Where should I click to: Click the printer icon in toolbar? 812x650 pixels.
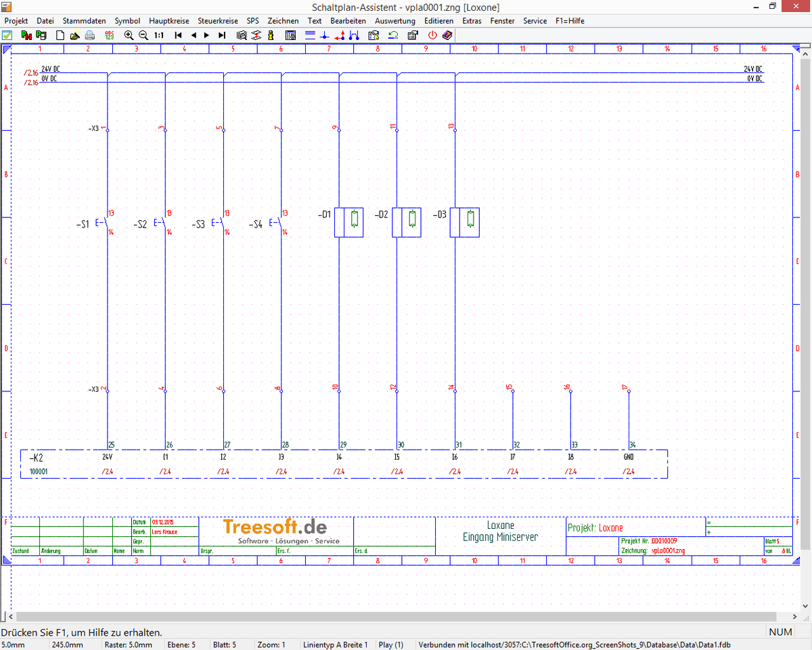click(89, 35)
